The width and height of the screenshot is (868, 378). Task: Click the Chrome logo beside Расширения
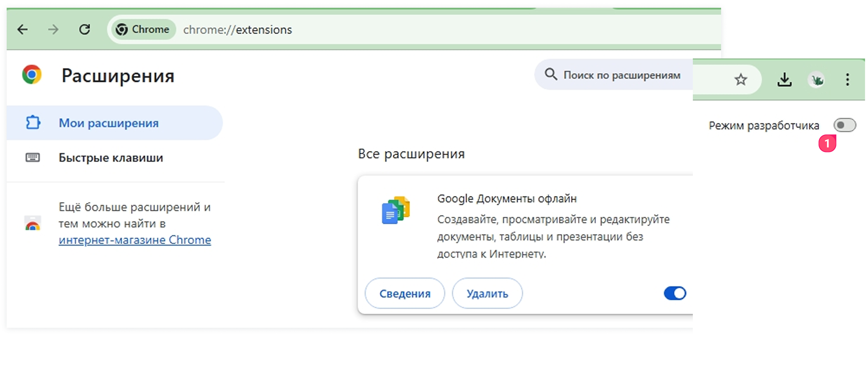tap(32, 75)
